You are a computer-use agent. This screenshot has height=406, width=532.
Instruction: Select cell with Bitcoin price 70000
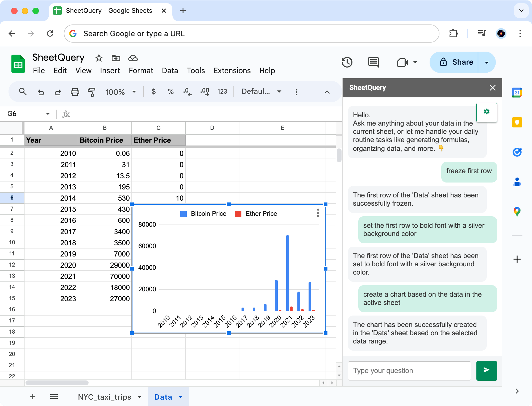pos(105,276)
